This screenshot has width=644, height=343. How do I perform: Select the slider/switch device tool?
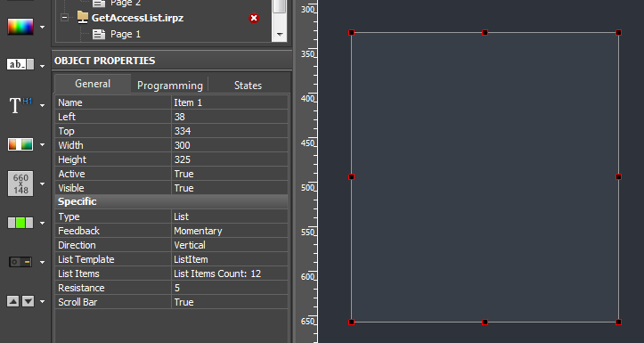click(x=20, y=262)
